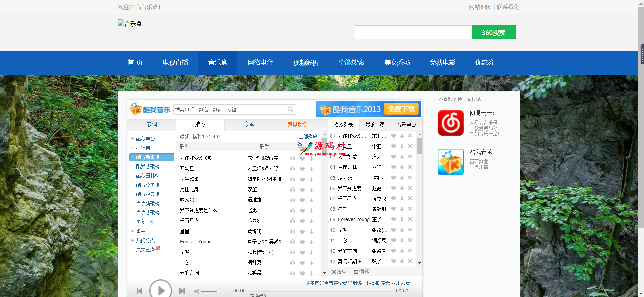The width and height of the screenshot is (644, 297).
Task: Expand the 酷我电台 tree node
Action: pos(132,139)
